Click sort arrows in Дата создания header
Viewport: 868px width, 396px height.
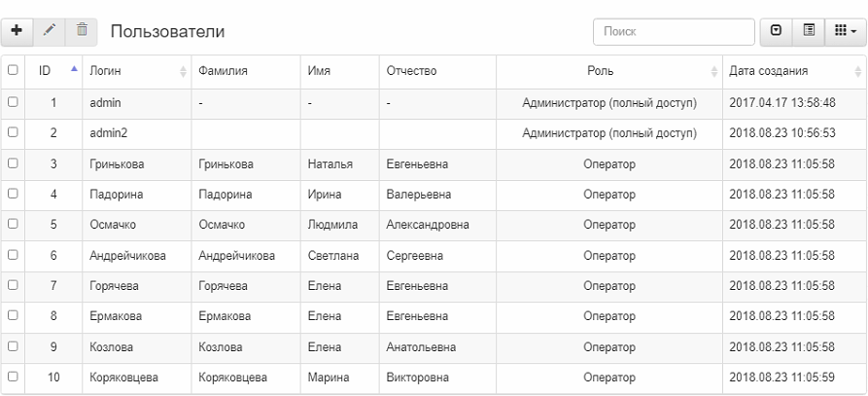pyautogui.click(x=857, y=71)
